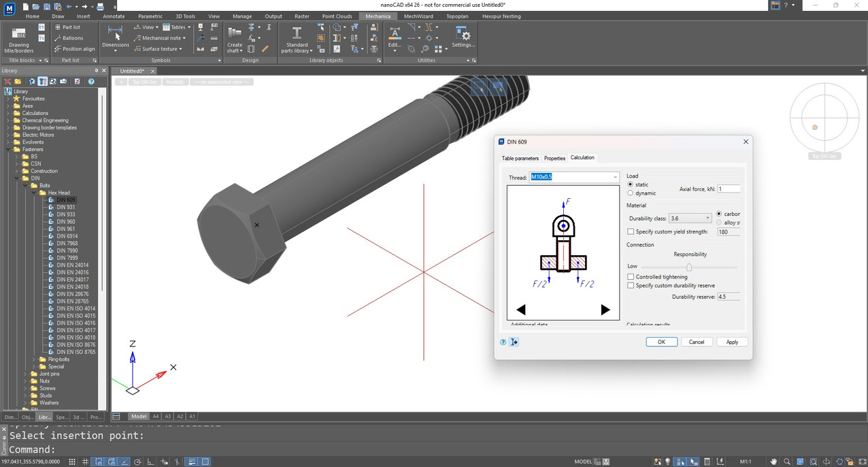Click the blue help icon in Library panel
The width and height of the screenshot is (868, 467).
pyautogui.click(x=91, y=82)
